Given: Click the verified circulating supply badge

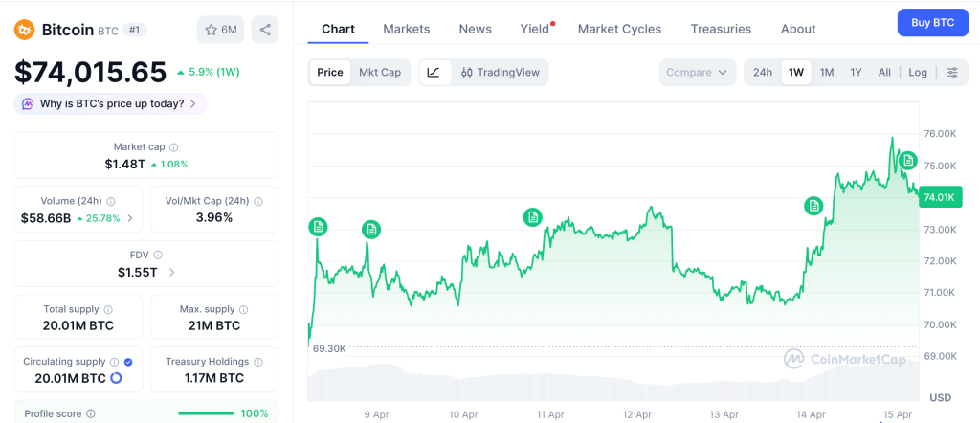Looking at the screenshot, I should pyautogui.click(x=128, y=362).
